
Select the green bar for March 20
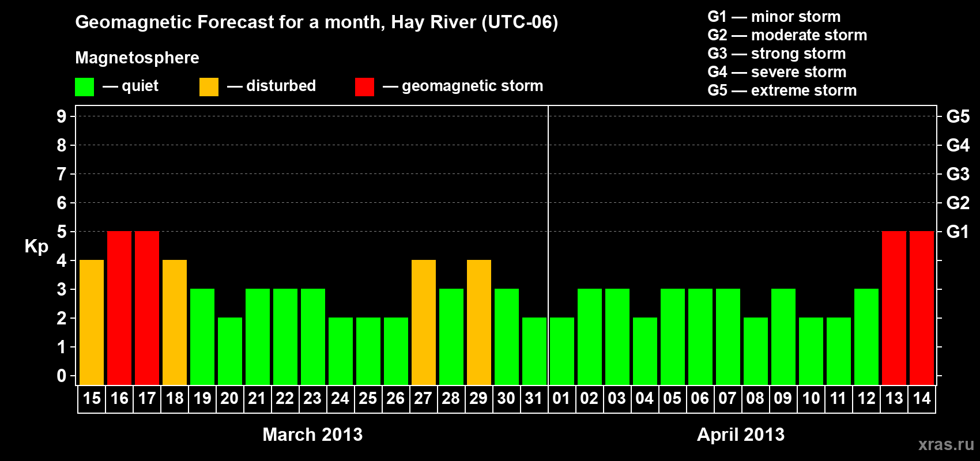pyautogui.click(x=230, y=351)
